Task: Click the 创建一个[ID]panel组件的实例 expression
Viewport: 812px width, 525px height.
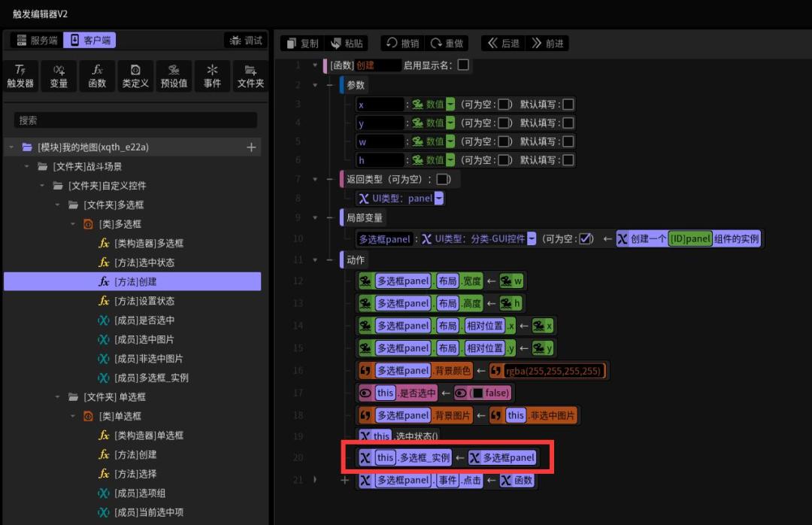Action: click(688, 239)
